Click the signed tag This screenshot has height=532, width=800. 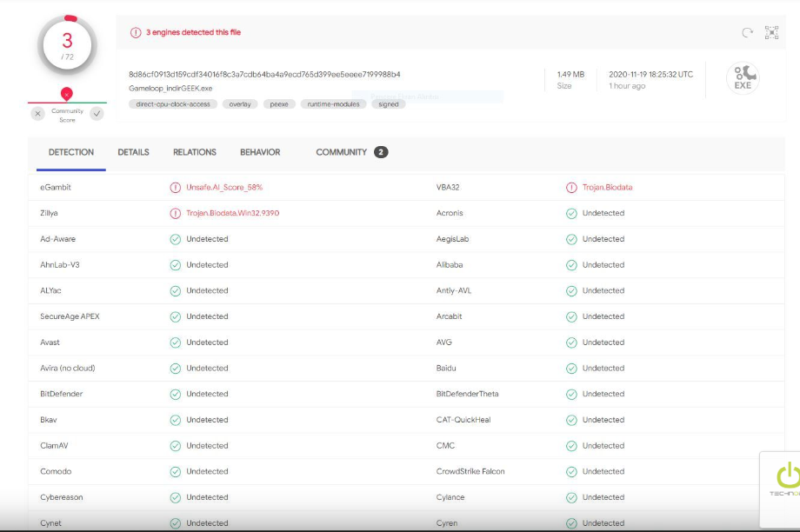click(x=389, y=104)
